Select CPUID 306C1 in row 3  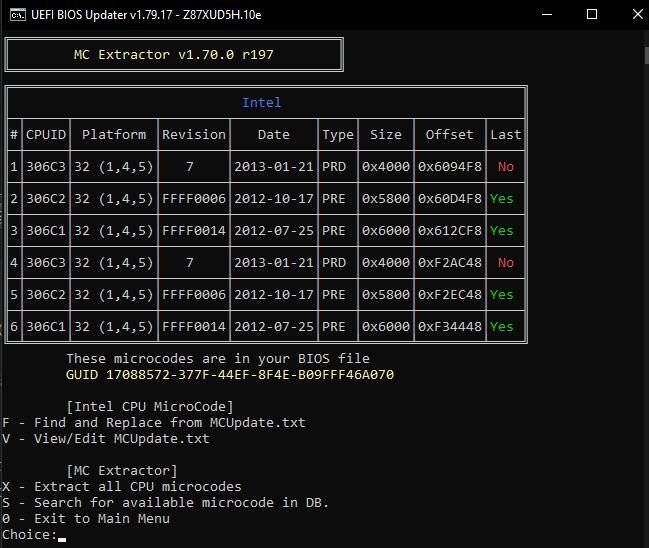click(x=46, y=231)
